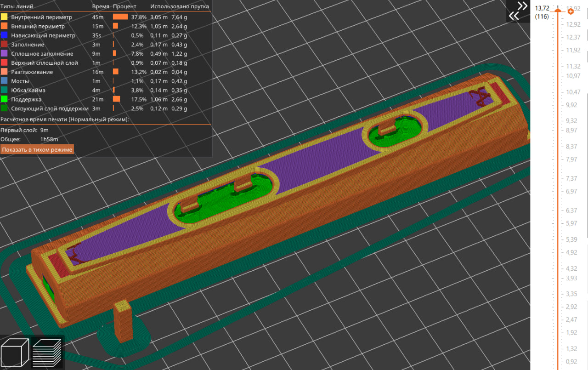Click the bright green Поддержка color swatch
588x370 pixels.
pyautogui.click(x=4, y=100)
